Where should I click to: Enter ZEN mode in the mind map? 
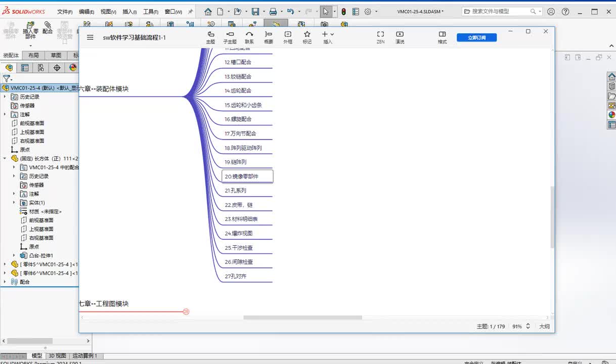coord(380,37)
